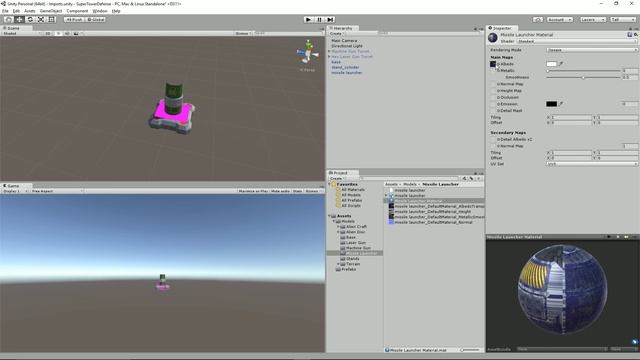
Task: Select the Rotate tool in toolbar
Action: pos(30,19)
